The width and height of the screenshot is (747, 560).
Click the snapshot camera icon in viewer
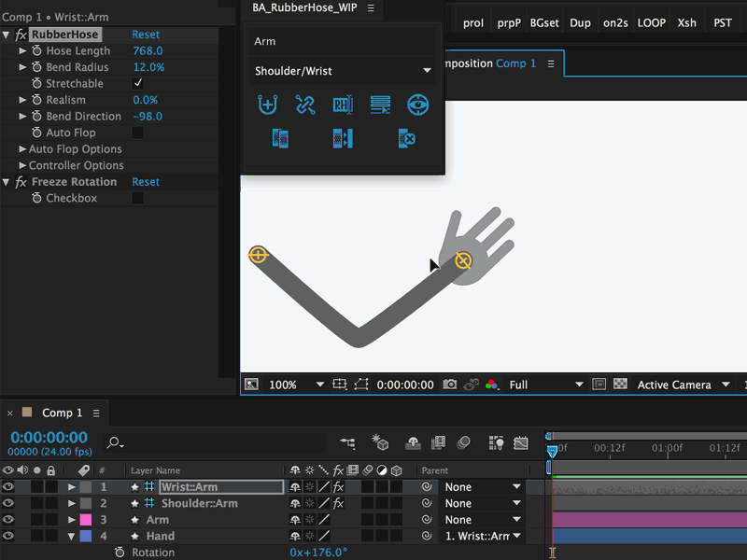pyautogui.click(x=450, y=385)
